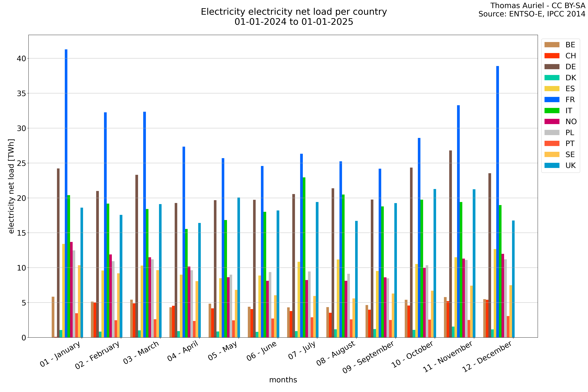Click the CH red legend swatch

tap(552, 56)
